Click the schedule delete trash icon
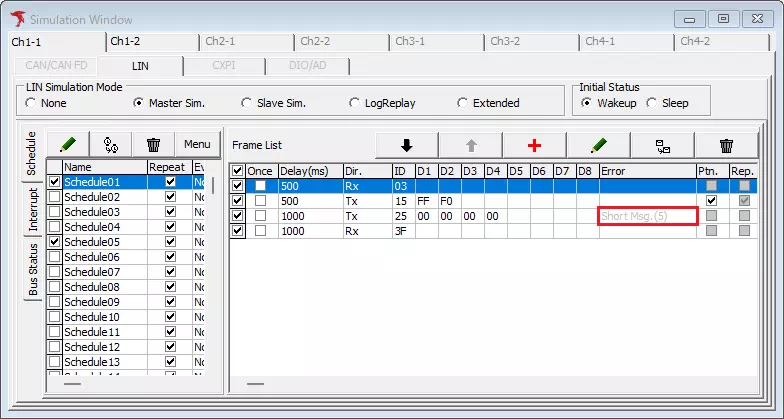 tap(154, 144)
